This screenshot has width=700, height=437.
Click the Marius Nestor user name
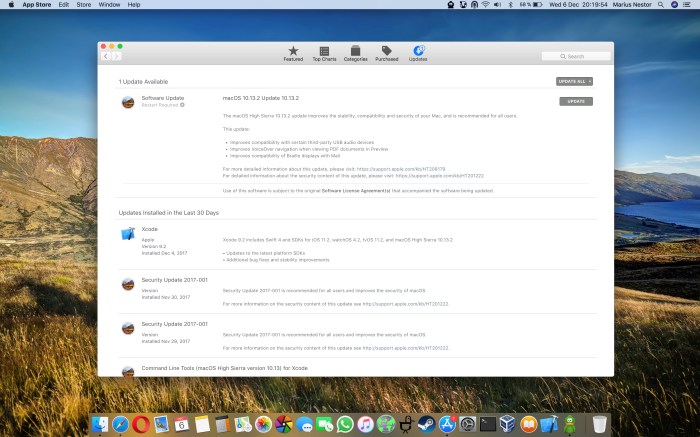coord(632,4)
